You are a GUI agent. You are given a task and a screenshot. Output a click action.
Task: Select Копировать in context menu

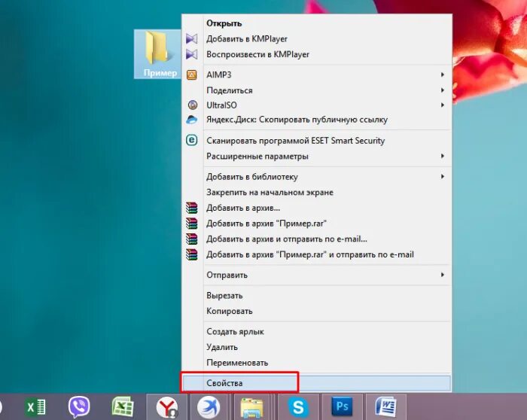coord(317,311)
